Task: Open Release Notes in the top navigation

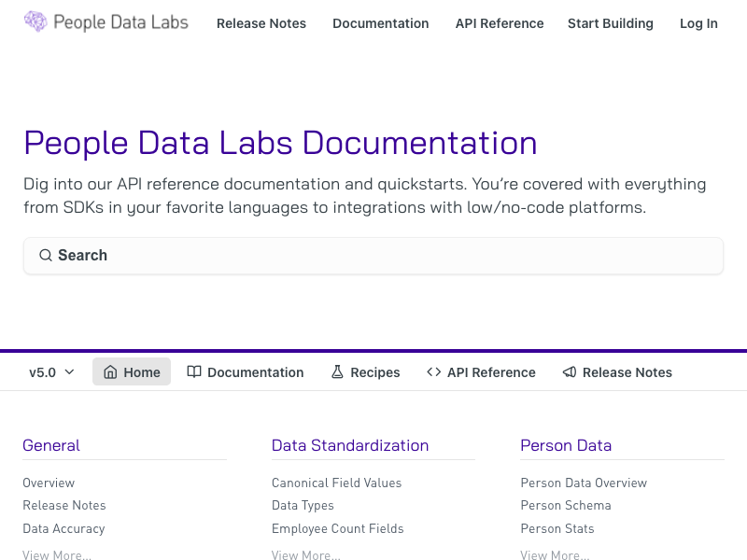Action: pyautogui.click(x=261, y=23)
